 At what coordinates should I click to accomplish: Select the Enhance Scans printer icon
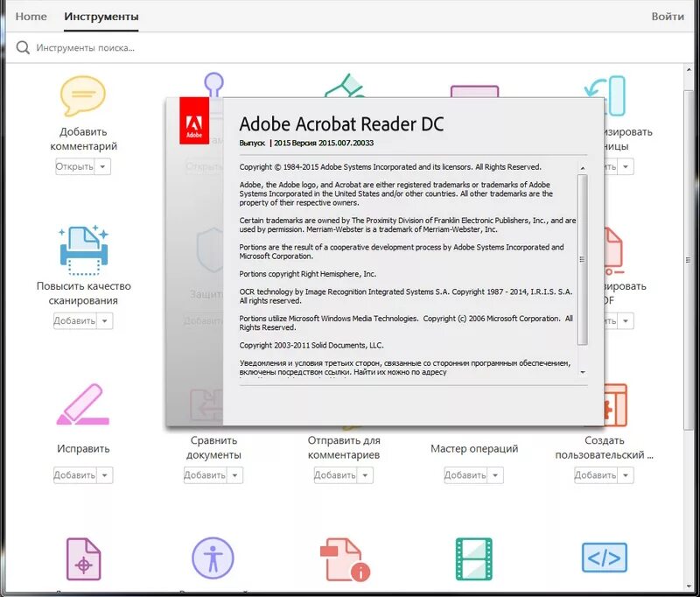(x=83, y=250)
